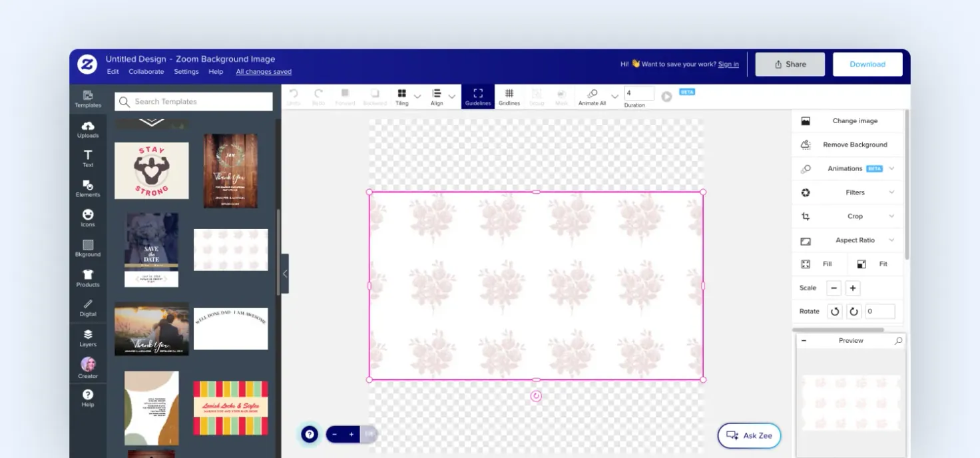
Task: Expand the Animations section
Action: click(x=848, y=168)
